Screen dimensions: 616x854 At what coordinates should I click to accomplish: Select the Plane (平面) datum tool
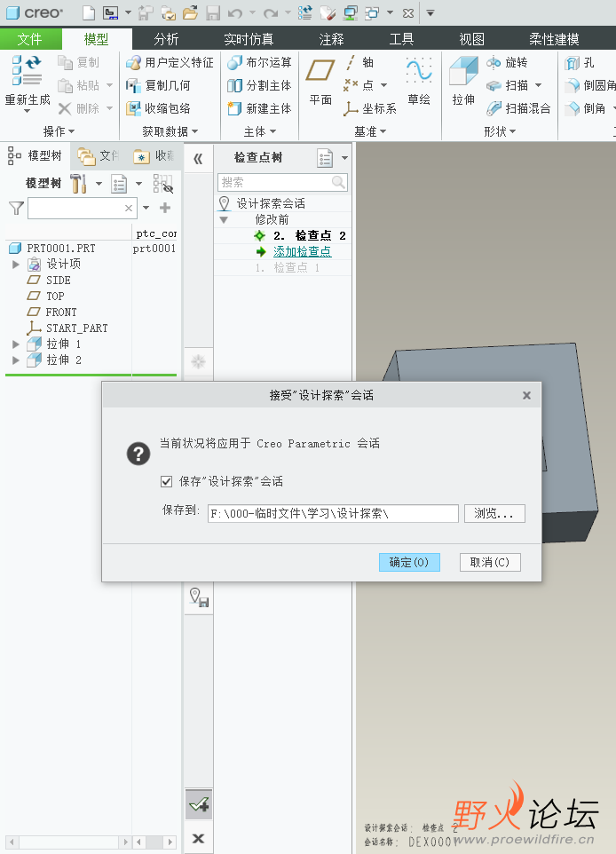[320, 81]
